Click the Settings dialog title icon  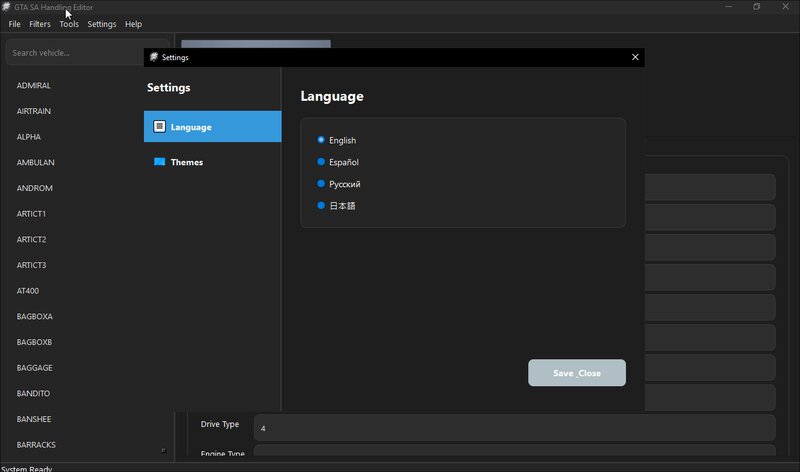pyautogui.click(x=154, y=57)
